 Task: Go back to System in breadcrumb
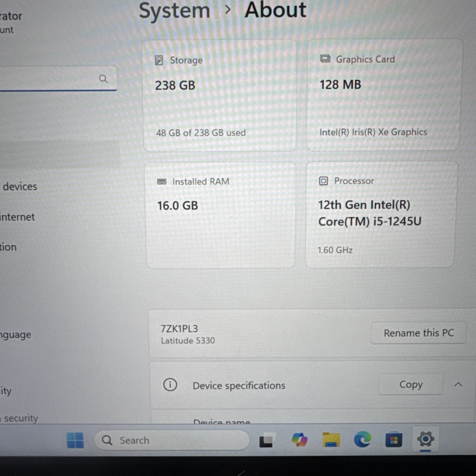click(x=175, y=11)
